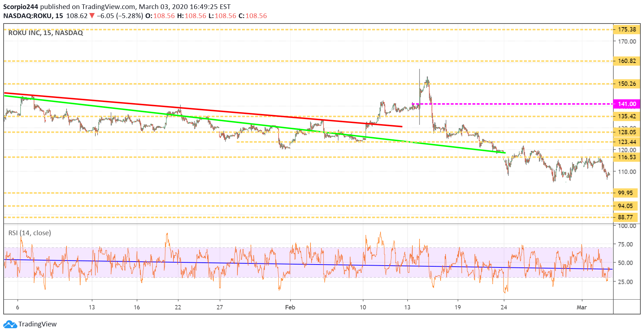Viewport: 644px width, 334px height.
Task: Select the 135.42 price level label
Action: (x=627, y=117)
